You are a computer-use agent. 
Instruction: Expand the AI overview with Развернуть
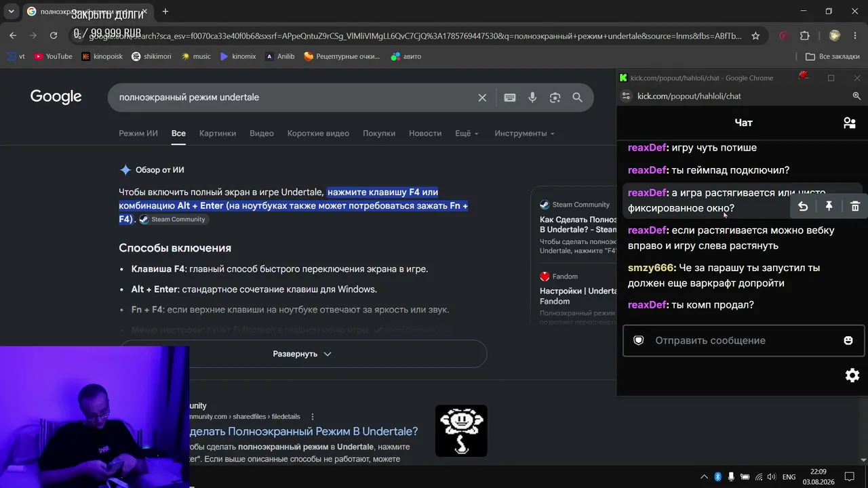tap(302, 354)
